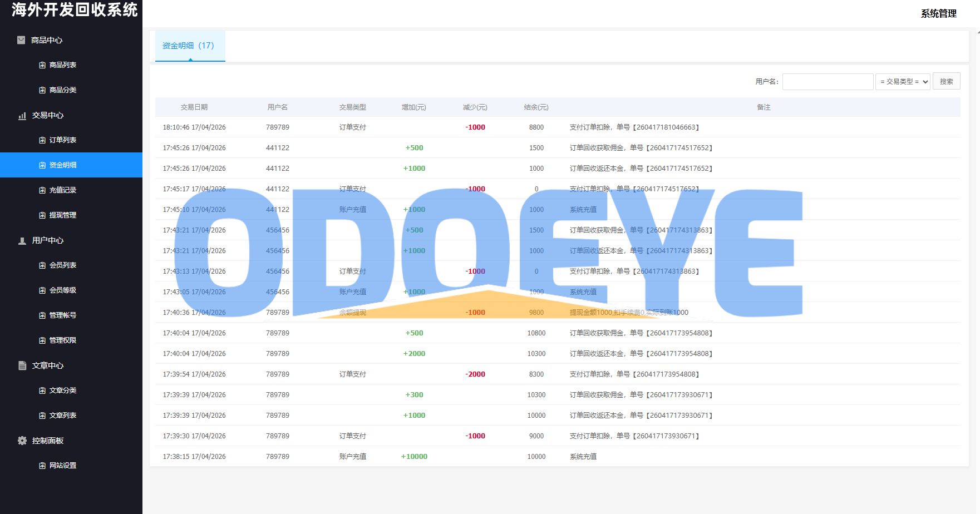Click the icon beside 网站设置
The width and height of the screenshot is (980, 514).
[x=42, y=466]
